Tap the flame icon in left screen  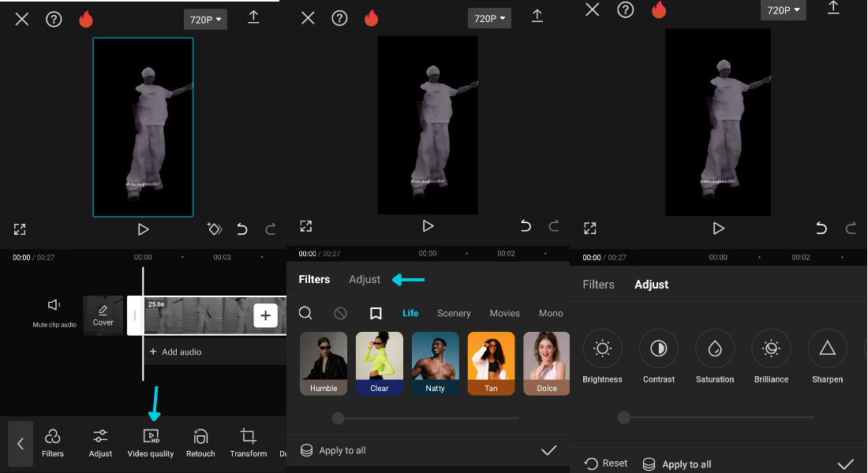(x=86, y=20)
